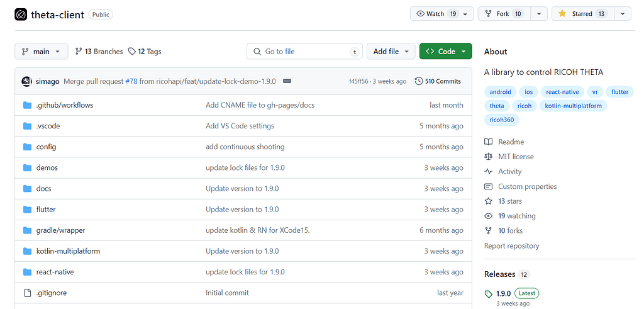View the 13 Branches link
The image size is (644, 309).
coord(99,52)
